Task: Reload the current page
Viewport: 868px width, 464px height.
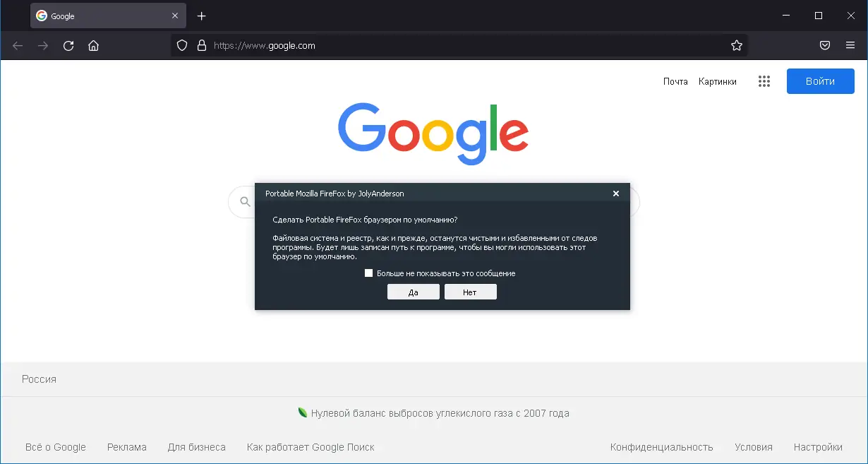Action: tap(68, 46)
